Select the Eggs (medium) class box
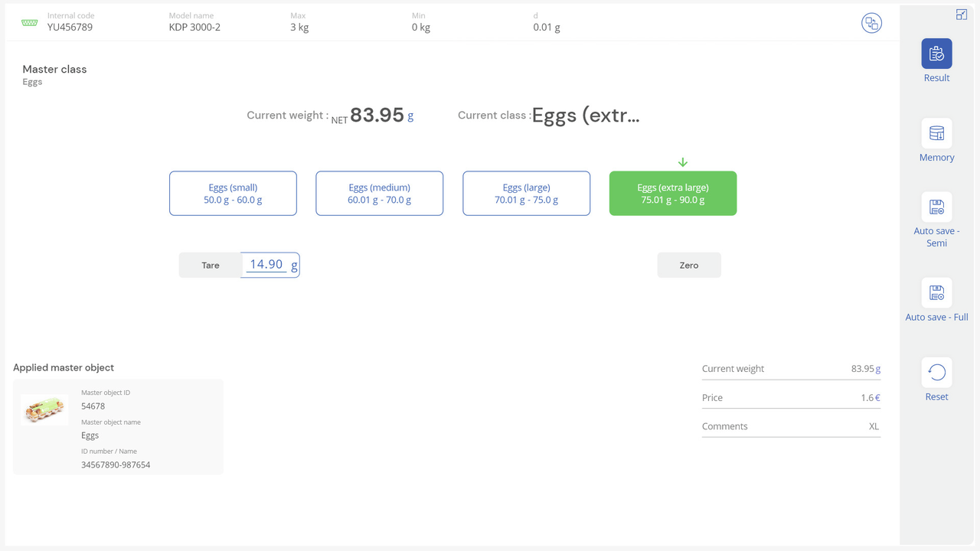 (379, 194)
